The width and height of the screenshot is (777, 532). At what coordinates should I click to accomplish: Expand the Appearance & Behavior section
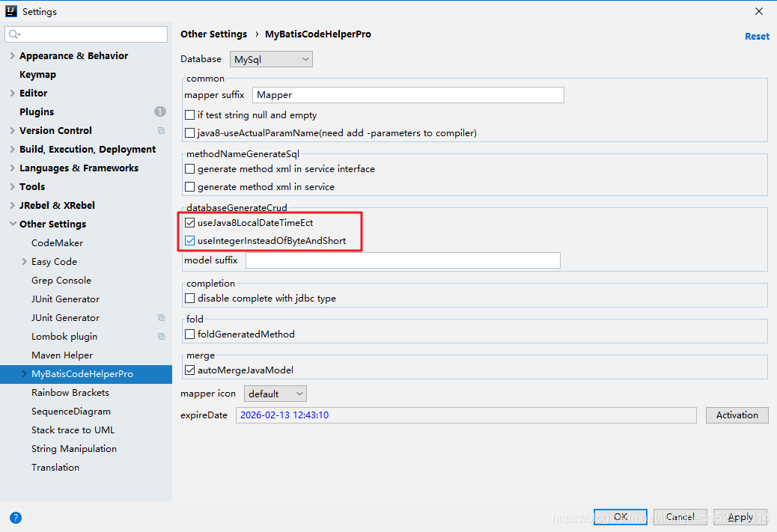pos(12,56)
